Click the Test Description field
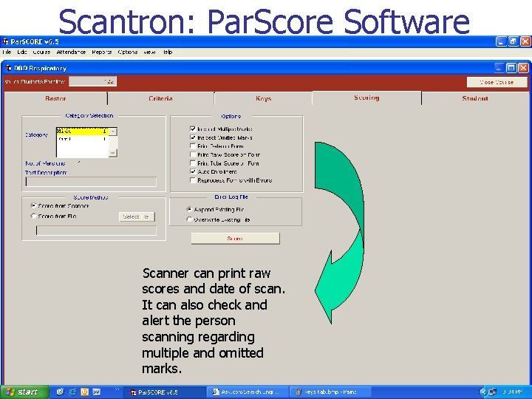The image size is (532, 399). click(x=91, y=182)
